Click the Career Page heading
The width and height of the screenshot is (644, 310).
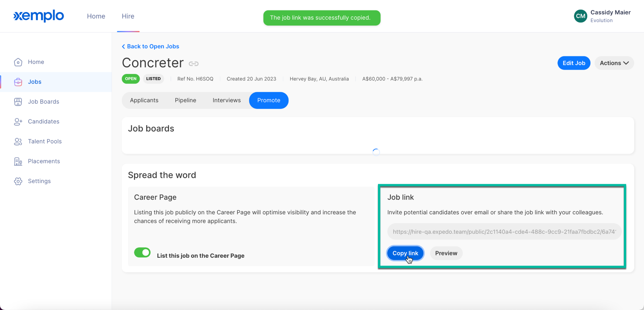click(155, 197)
